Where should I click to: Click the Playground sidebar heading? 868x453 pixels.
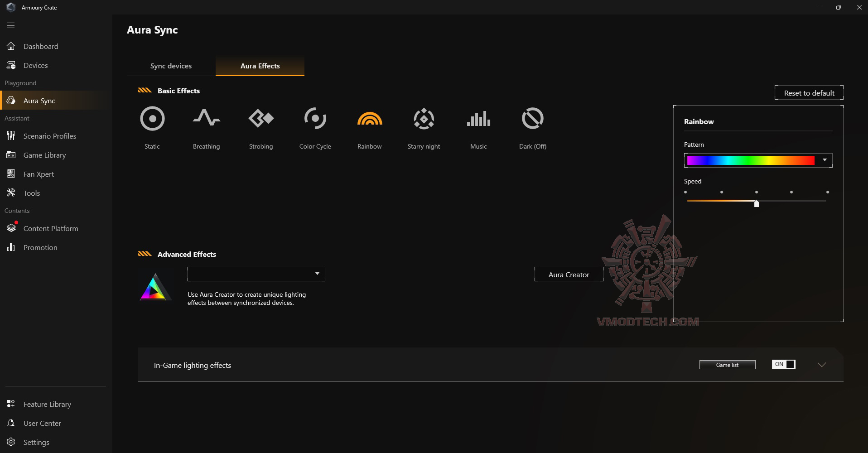[20, 83]
